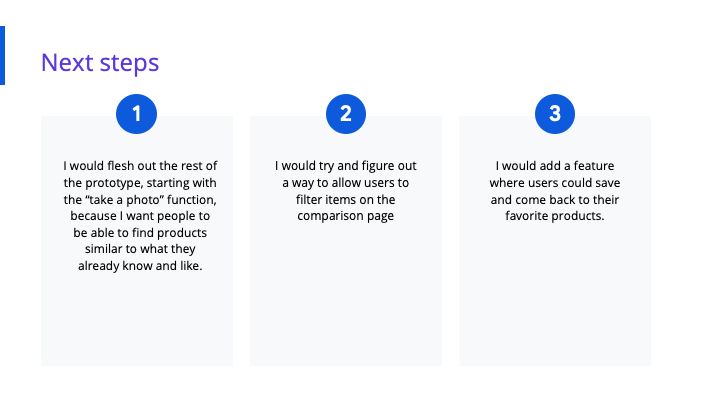The width and height of the screenshot is (720, 405).
Task: Click text 'and come back to their'
Action: pyautogui.click(x=555, y=200)
